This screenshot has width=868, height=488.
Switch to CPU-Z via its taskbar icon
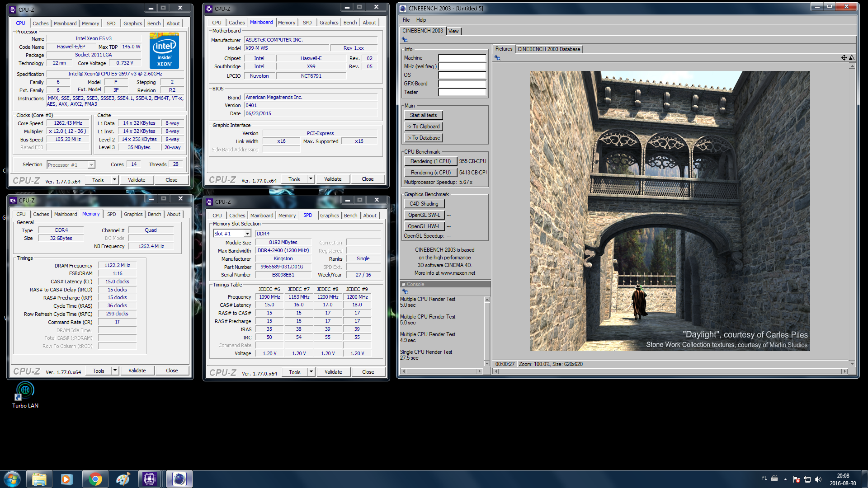pyautogui.click(x=150, y=479)
